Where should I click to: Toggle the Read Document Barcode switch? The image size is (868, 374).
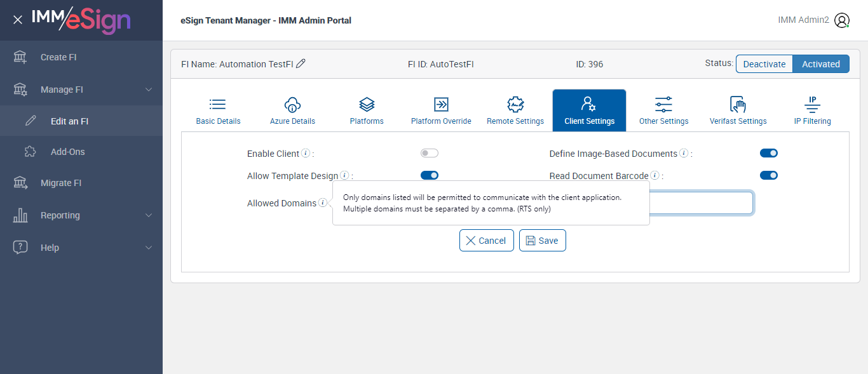pyautogui.click(x=769, y=175)
